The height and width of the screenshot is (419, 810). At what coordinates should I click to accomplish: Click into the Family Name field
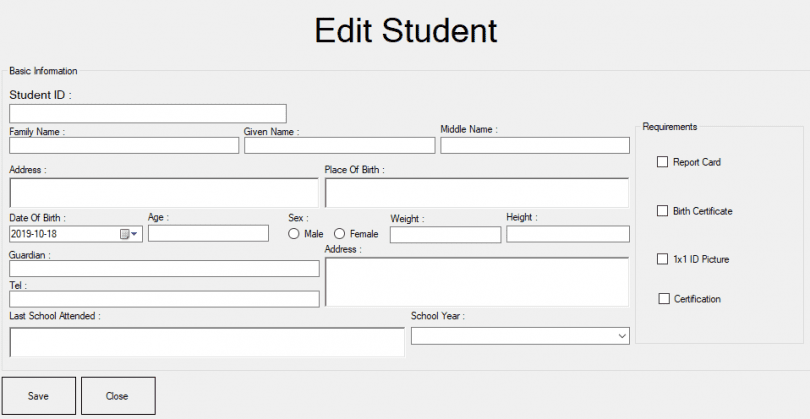pyautogui.click(x=124, y=146)
